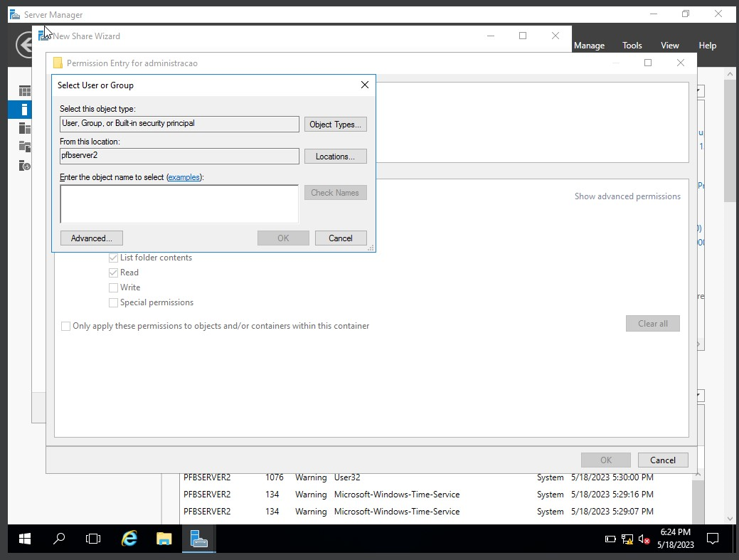
Task: Launch Internet Explorer from the taskbar
Action: (x=129, y=539)
